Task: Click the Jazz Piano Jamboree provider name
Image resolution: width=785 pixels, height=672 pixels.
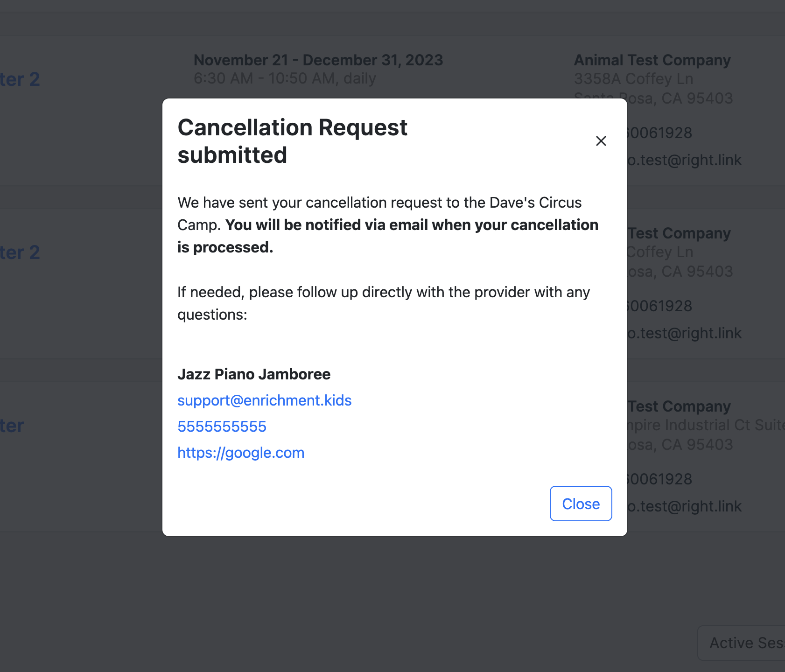Action: tap(254, 374)
